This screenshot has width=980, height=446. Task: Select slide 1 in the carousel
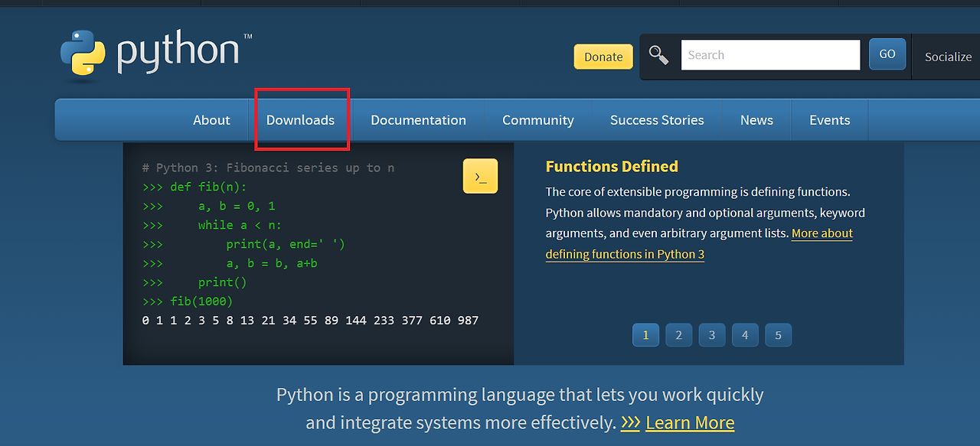coord(645,335)
